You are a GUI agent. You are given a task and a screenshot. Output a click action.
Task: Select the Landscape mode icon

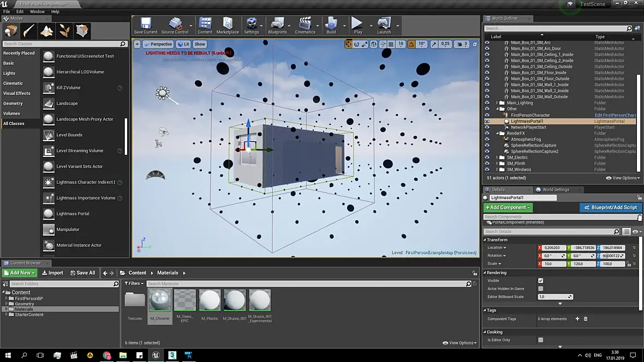click(46, 31)
